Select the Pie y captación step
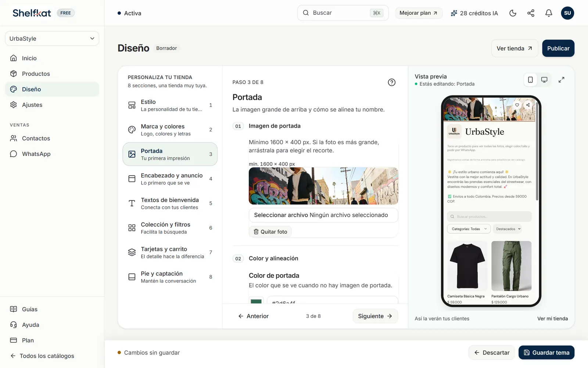The image size is (588, 368). tap(170, 277)
